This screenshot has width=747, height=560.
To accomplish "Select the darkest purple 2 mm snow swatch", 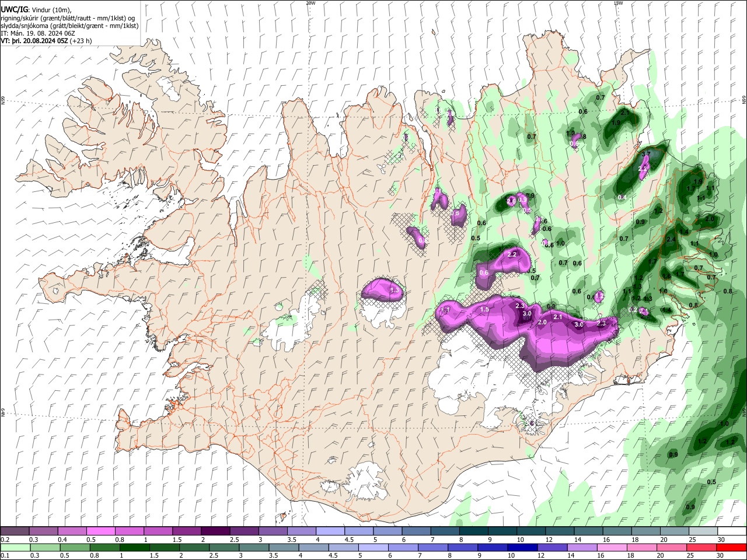I will 215,531.
